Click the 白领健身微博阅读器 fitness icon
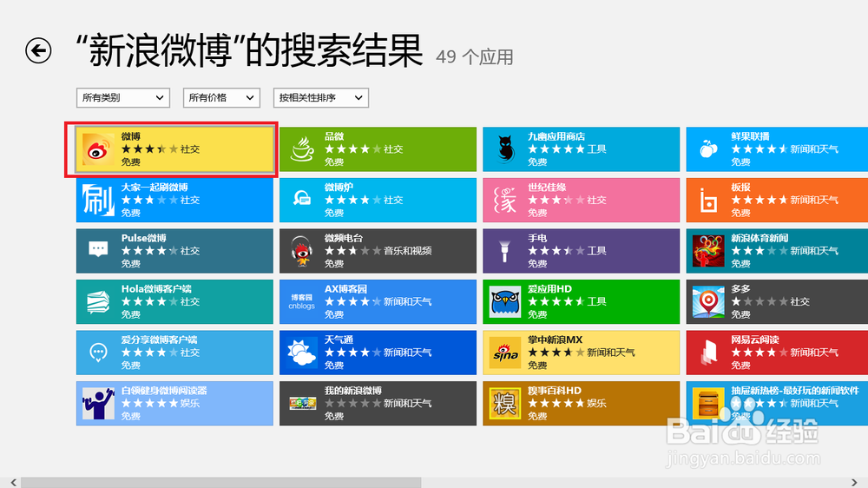This screenshot has width=868, height=488. [x=98, y=403]
